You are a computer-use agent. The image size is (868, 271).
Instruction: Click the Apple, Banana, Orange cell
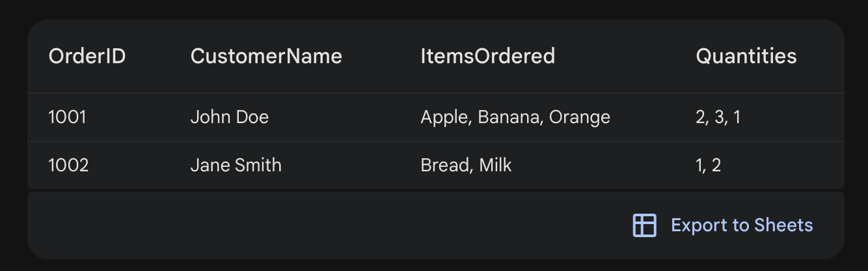click(515, 117)
